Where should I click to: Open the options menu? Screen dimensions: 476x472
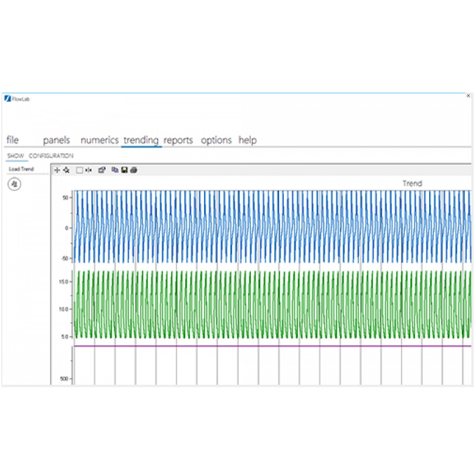(x=216, y=141)
